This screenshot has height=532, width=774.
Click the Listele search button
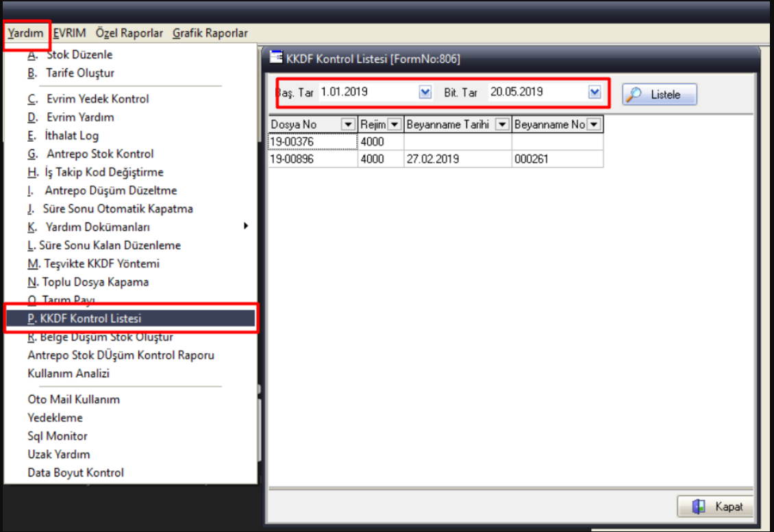(659, 94)
